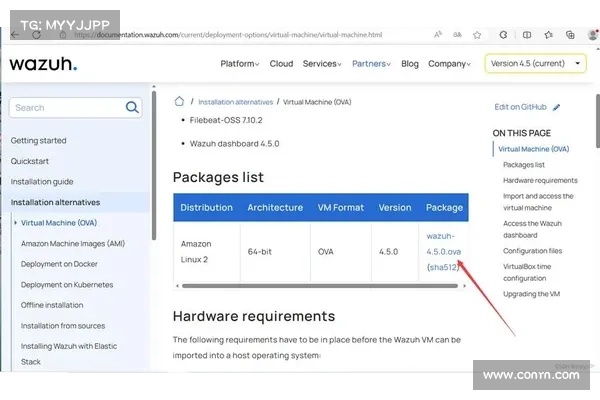Open the Version 4.5 (current) selector
The height and width of the screenshot is (400, 600).
535,64
